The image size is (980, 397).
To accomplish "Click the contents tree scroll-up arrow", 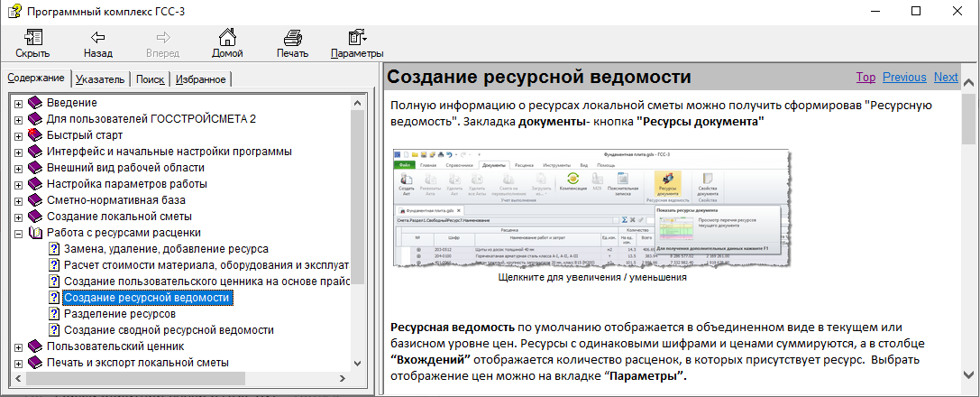I will pyautogui.click(x=357, y=103).
